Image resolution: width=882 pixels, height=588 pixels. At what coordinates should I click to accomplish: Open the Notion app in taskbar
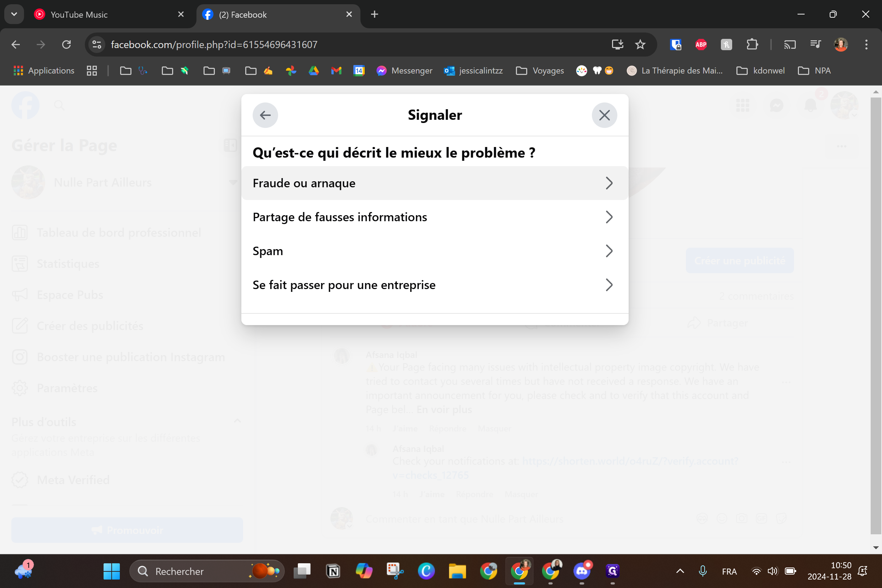[x=333, y=571]
